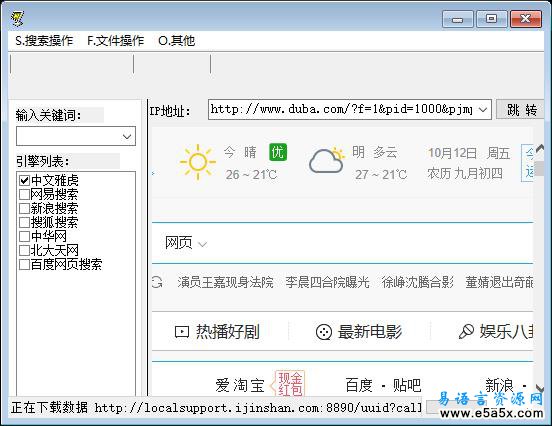The image size is (552, 426).
Task: Check the 网易搜索 engine checkbox
Action: [x=24, y=194]
